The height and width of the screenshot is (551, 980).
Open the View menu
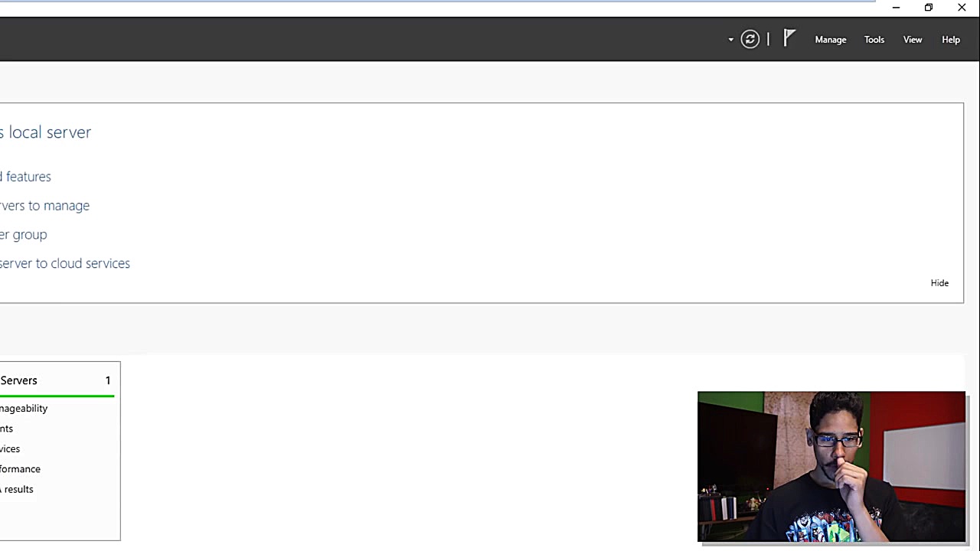pos(913,40)
